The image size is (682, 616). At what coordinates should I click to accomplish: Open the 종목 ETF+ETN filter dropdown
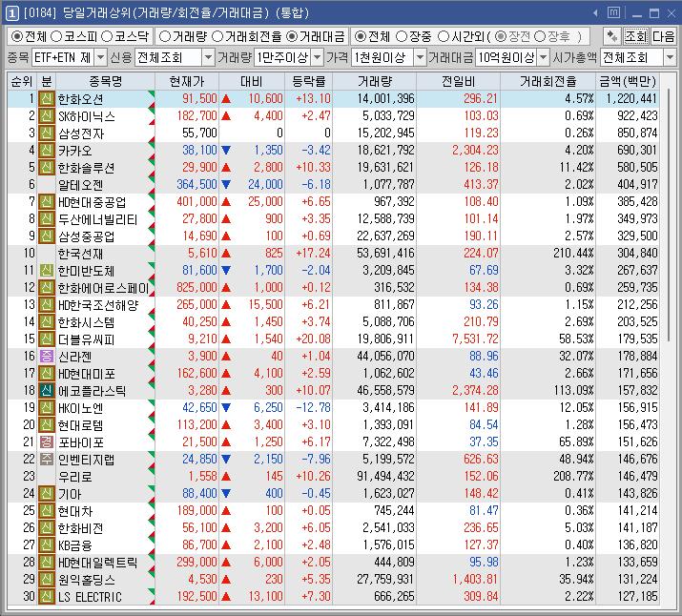[x=100, y=57]
